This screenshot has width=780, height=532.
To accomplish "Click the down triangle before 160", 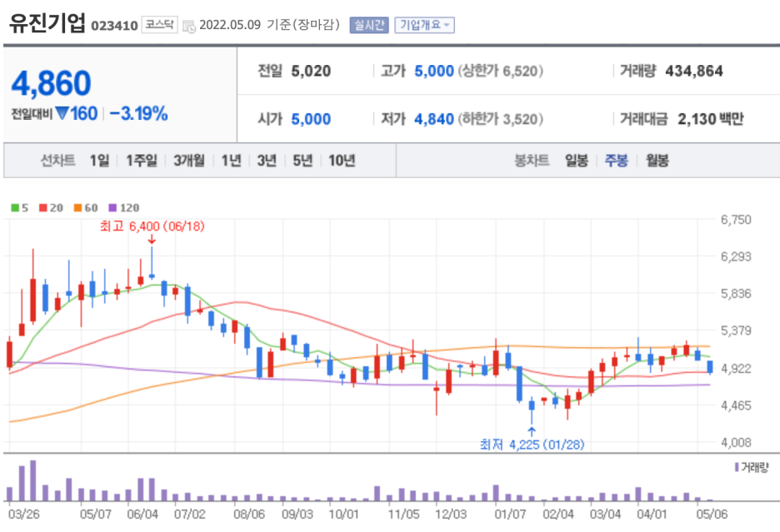I will pos(62,113).
